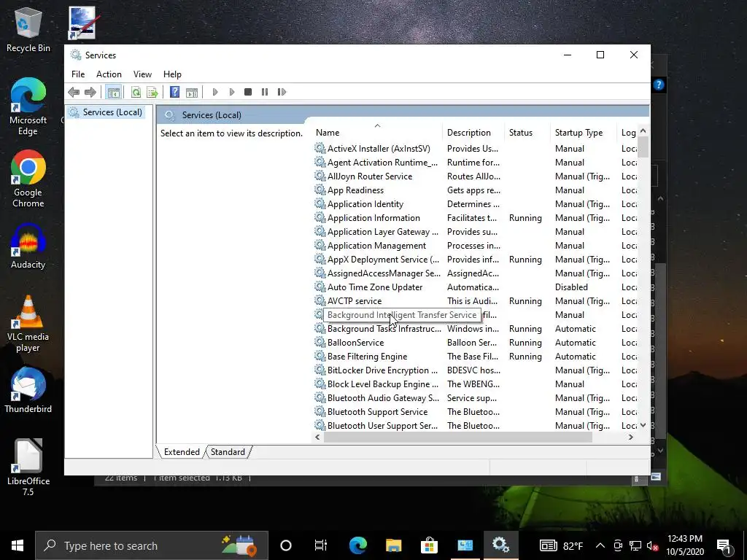Click the taskbar search box

(x=152, y=545)
